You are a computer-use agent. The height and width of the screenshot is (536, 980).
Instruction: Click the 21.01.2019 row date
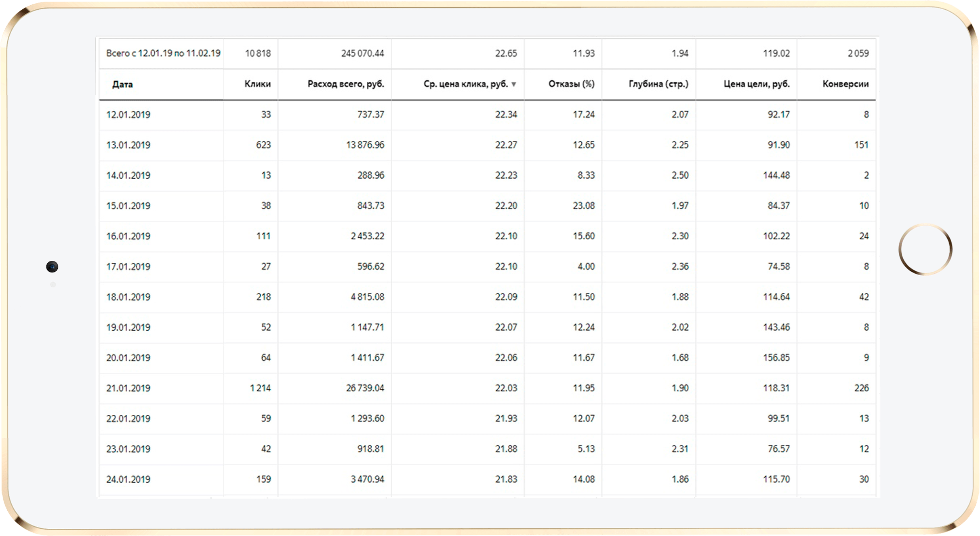coord(128,388)
